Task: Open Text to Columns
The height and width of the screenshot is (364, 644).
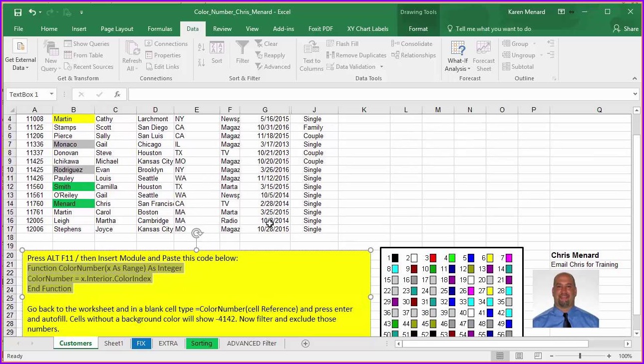Action: tap(312, 56)
